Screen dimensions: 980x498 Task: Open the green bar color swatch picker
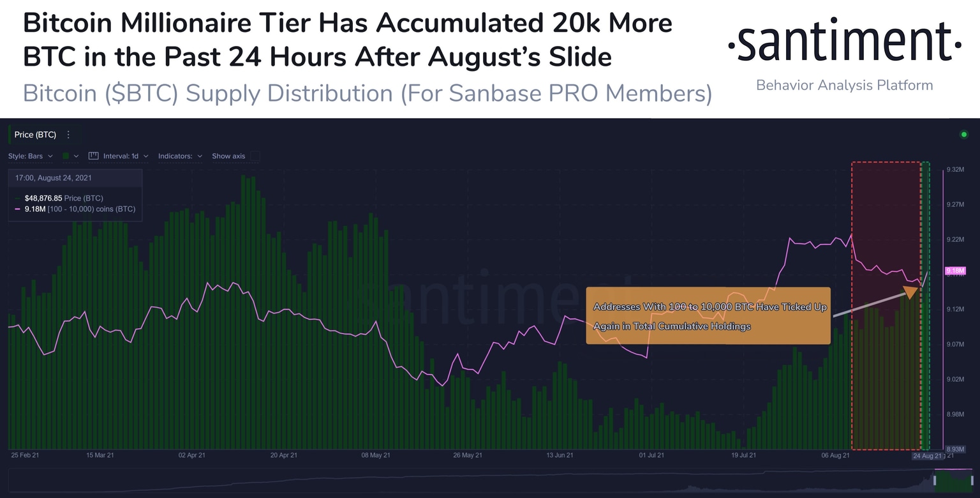click(66, 156)
